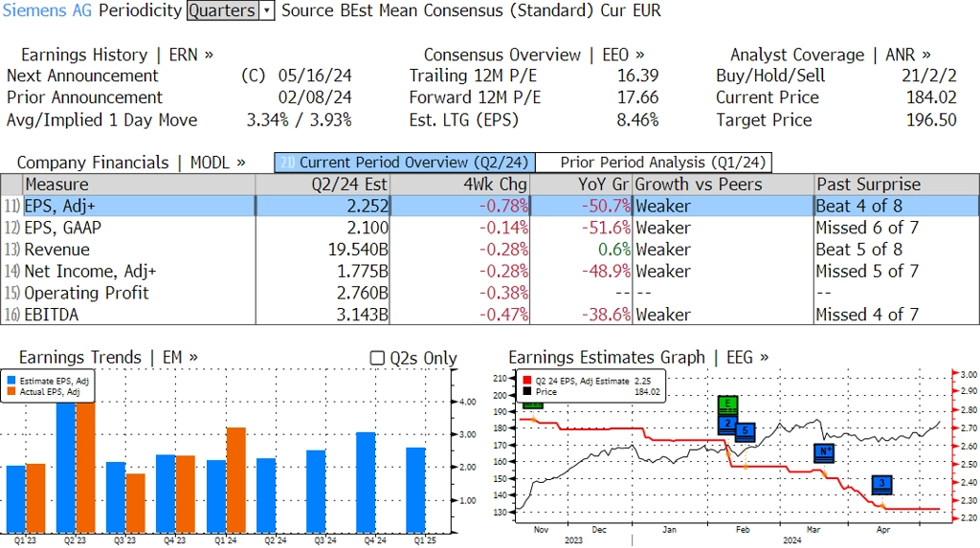Open Company Financials MODL link

click(131, 163)
